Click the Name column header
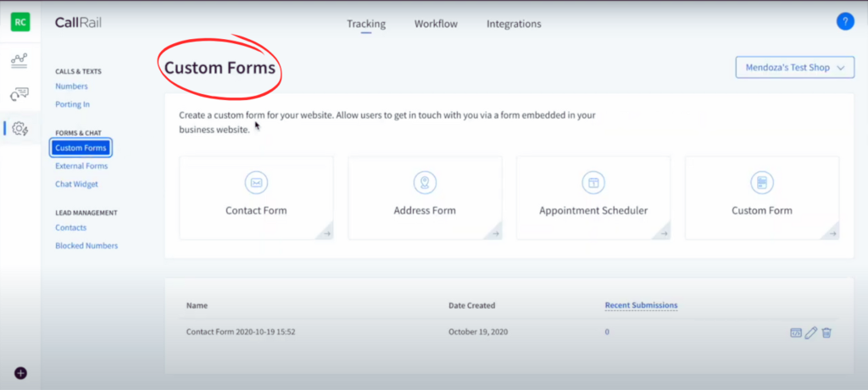Screen dimensions: 868x390 pos(197,305)
